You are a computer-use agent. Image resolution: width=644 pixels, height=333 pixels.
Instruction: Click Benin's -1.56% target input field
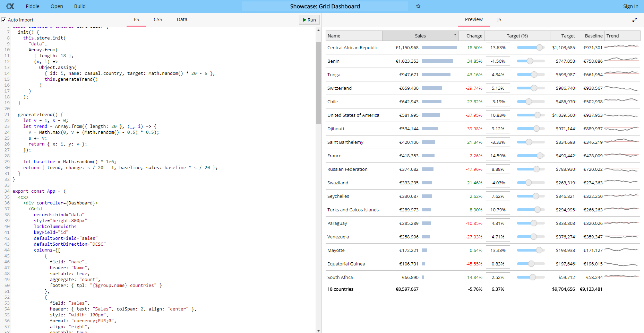point(498,61)
